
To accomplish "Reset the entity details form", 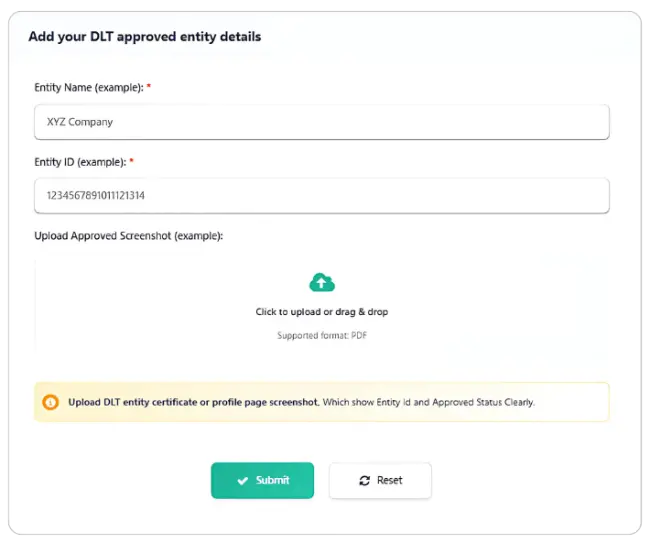I will tap(380, 481).
